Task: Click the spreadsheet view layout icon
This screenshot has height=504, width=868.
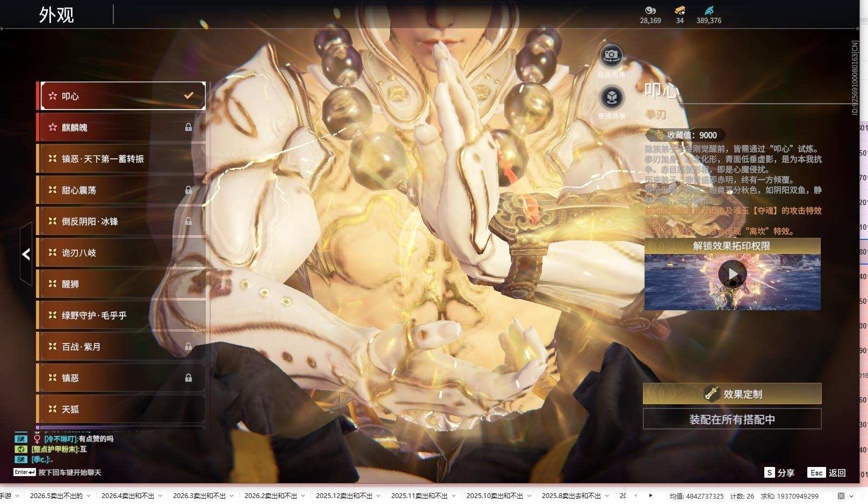Action: pyautogui.click(x=841, y=496)
